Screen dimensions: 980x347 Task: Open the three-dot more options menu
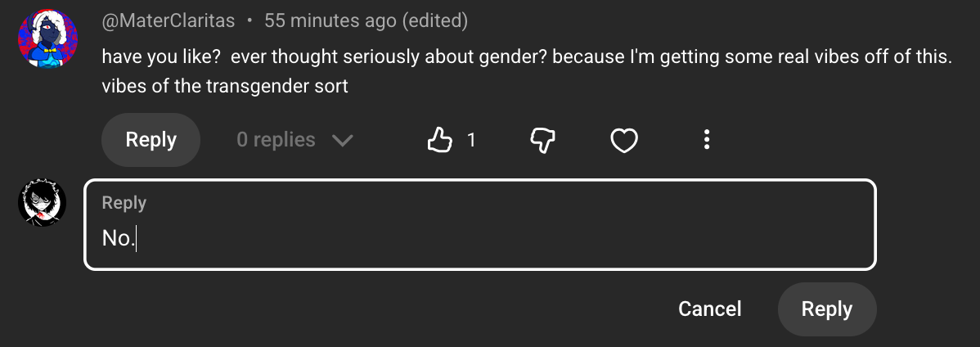click(x=707, y=141)
